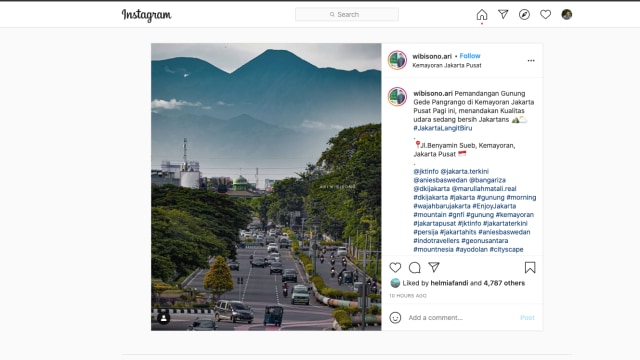
Task: Show tagged people icon on photo
Action: click(164, 318)
